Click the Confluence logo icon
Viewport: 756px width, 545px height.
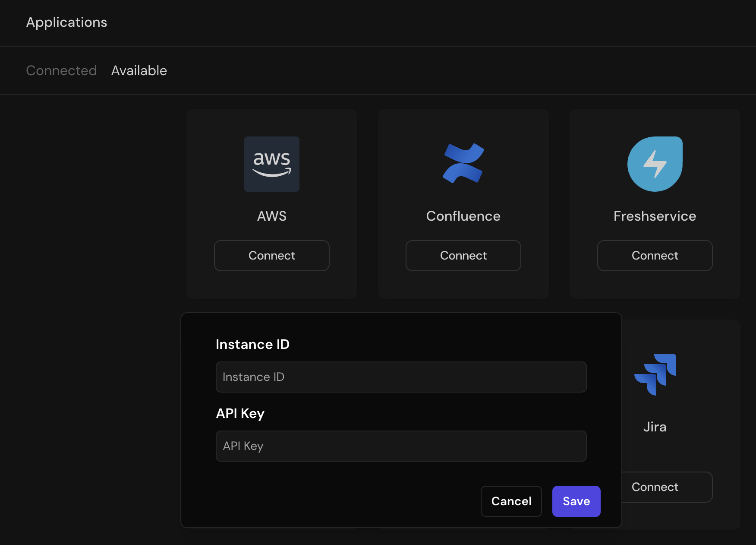point(463,164)
